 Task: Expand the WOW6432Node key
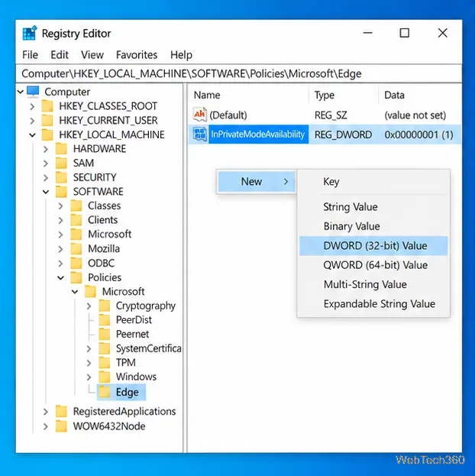click(x=46, y=426)
